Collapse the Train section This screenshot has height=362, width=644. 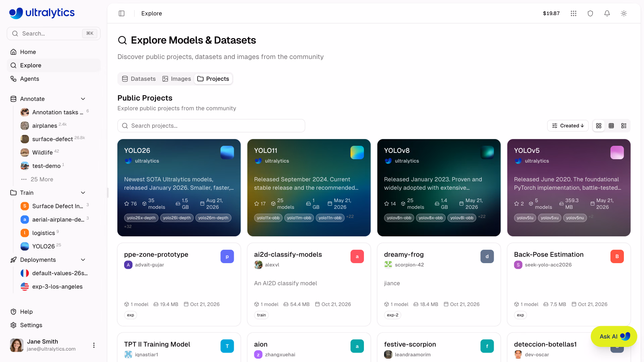pyautogui.click(x=83, y=193)
